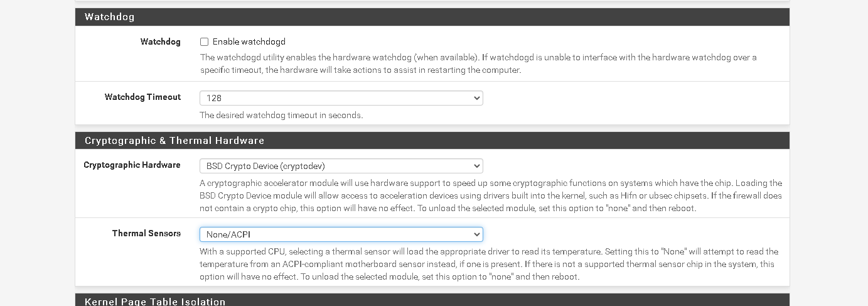Viewport: 868px width, 306px height.
Task: Click the thermal sensor help paragraph
Action: pos(489,264)
